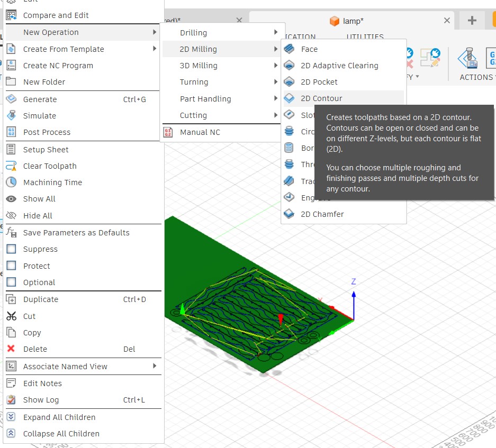Image resolution: width=496 pixels, height=448 pixels.
Task: Click the Post Process icon
Action: [x=11, y=132]
